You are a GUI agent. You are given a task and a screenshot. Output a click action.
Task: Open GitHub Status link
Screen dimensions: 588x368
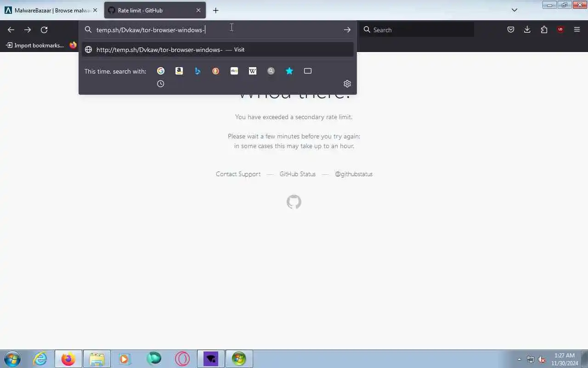point(298,174)
